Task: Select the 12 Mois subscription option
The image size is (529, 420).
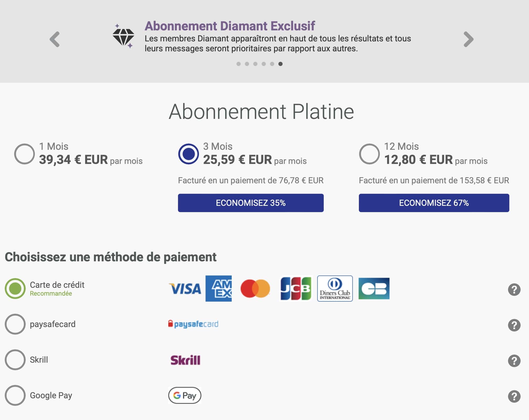Action: [x=369, y=154]
